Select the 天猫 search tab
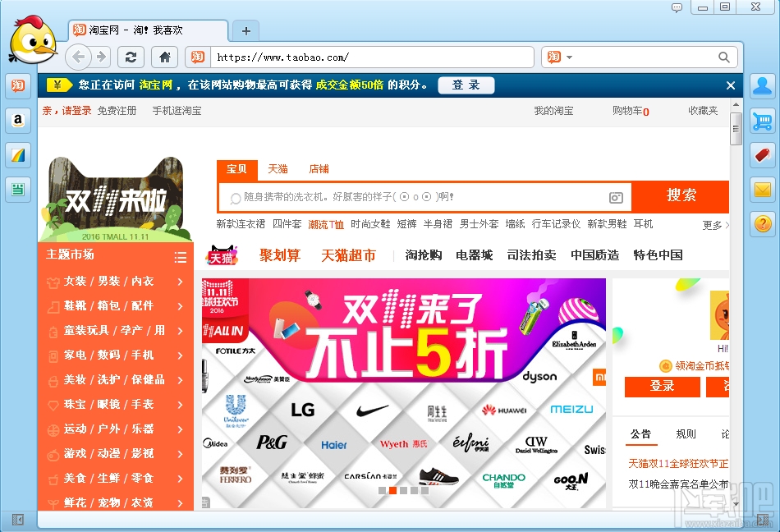The height and width of the screenshot is (532, 780). (278, 170)
